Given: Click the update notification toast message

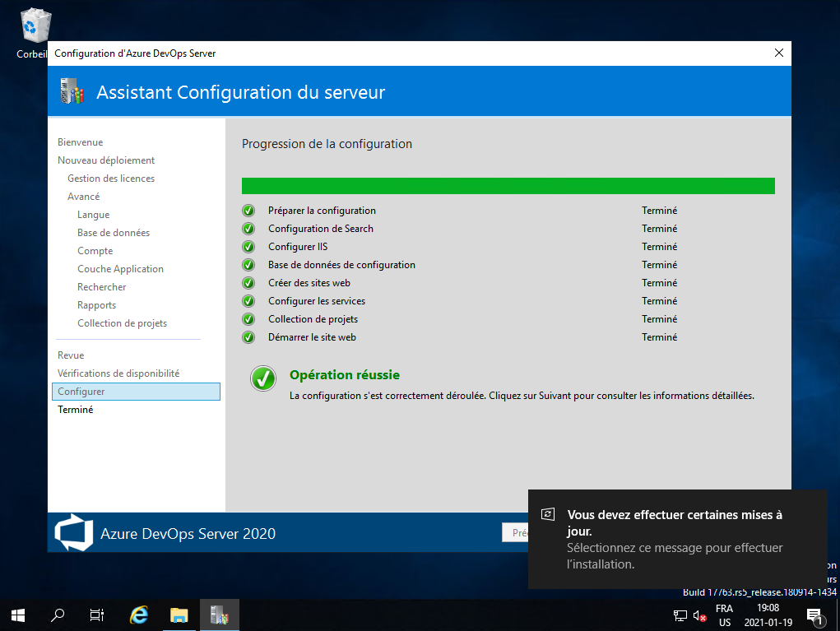Looking at the screenshot, I should (x=675, y=539).
